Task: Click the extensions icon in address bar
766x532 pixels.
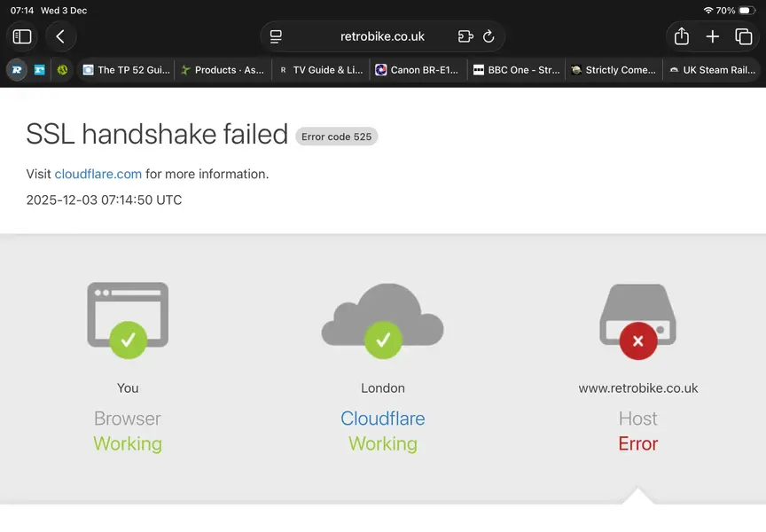Action: (x=465, y=36)
